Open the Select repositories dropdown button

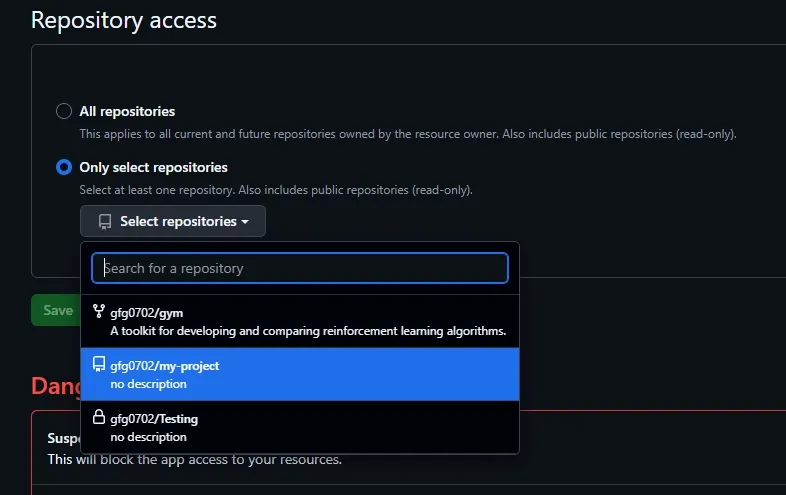tap(173, 221)
